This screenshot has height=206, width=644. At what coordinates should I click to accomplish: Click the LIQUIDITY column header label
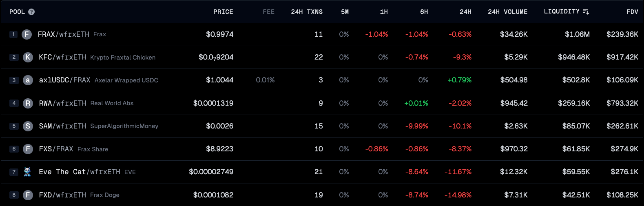point(562,11)
